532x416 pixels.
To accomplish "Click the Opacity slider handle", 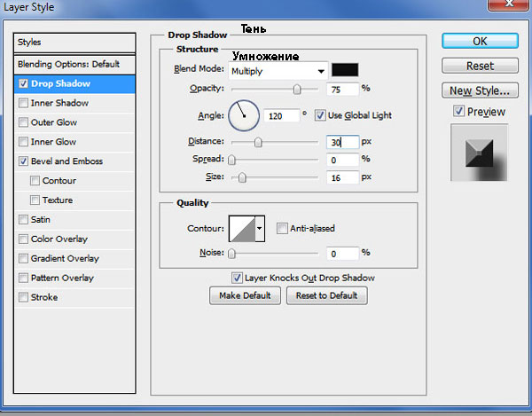I will (x=297, y=90).
